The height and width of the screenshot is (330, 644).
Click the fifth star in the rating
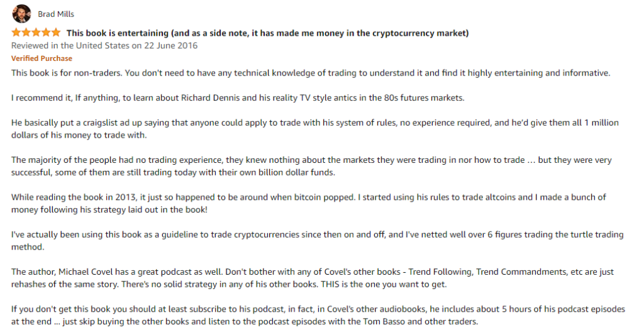click(55, 33)
